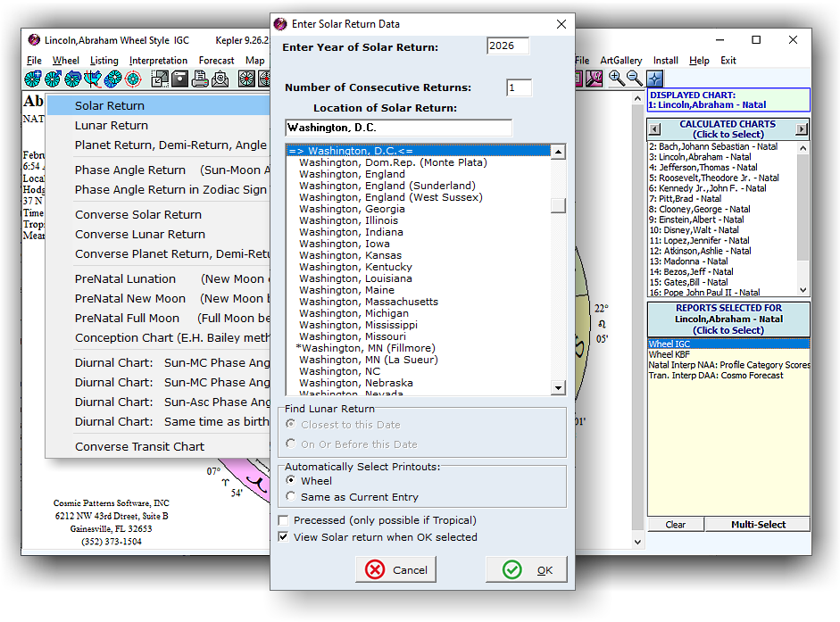Open the Help menu
Screen dimensions: 840x622
pyautogui.click(x=699, y=61)
